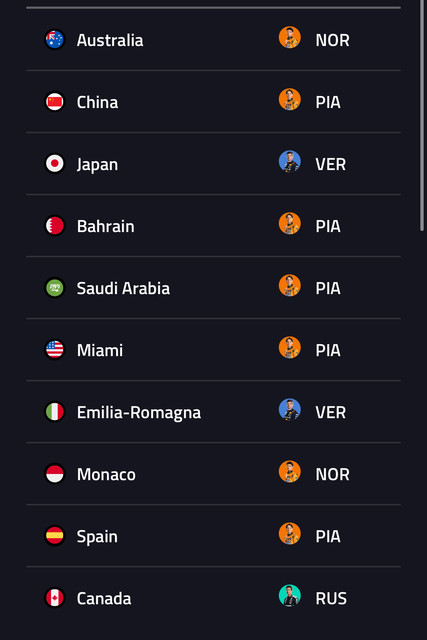This screenshot has width=427, height=640.
Task: Open the Monaco race entry
Action: pyautogui.click(x=214, y=474)
